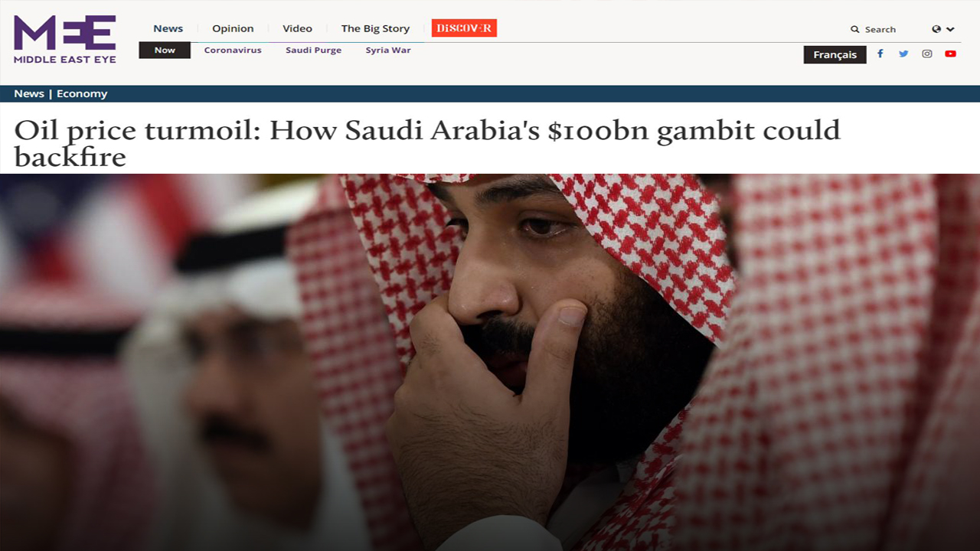Open the Instagram social icon
Viewport: 980px width, 551px height.
tap(927, 54)
